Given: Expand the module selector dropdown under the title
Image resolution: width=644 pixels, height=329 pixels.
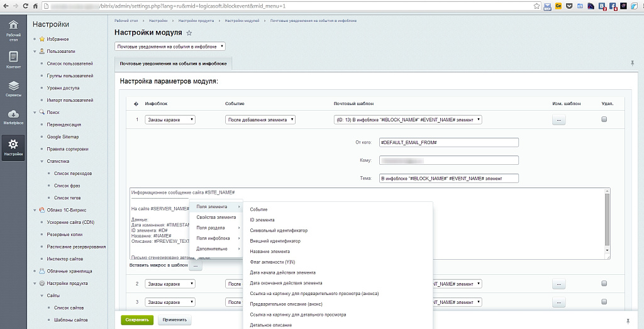Looking at the screenshot, I should click(170, 47).
